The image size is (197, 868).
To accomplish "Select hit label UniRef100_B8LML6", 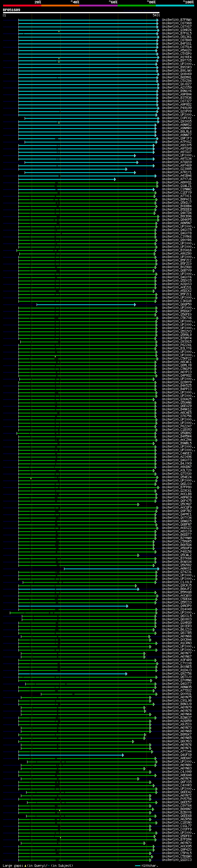I will point(177,132).
